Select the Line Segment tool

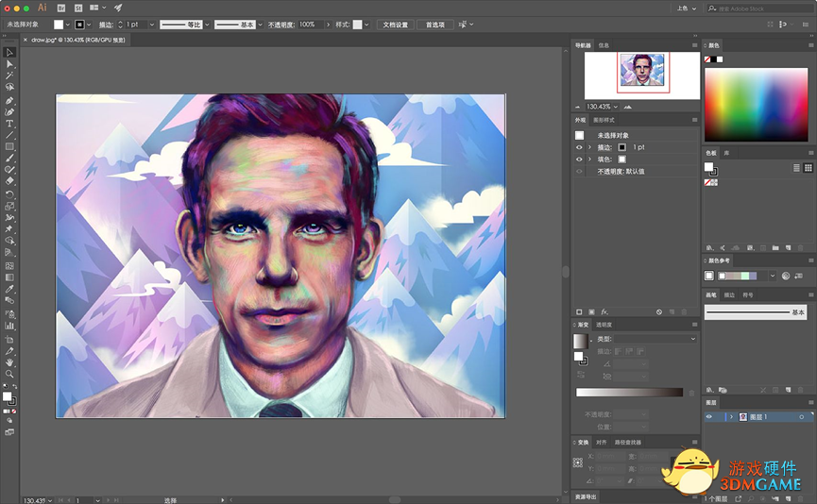[9, 135]
